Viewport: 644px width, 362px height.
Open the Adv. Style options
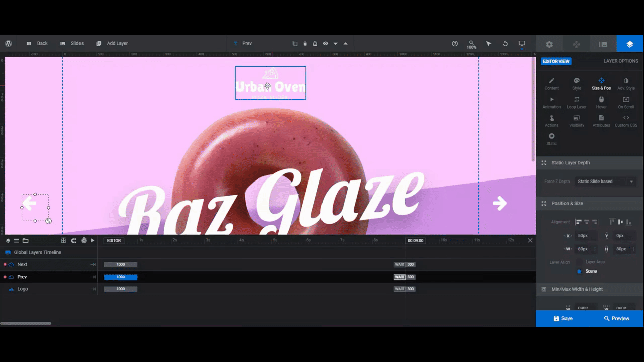[626, 84]
